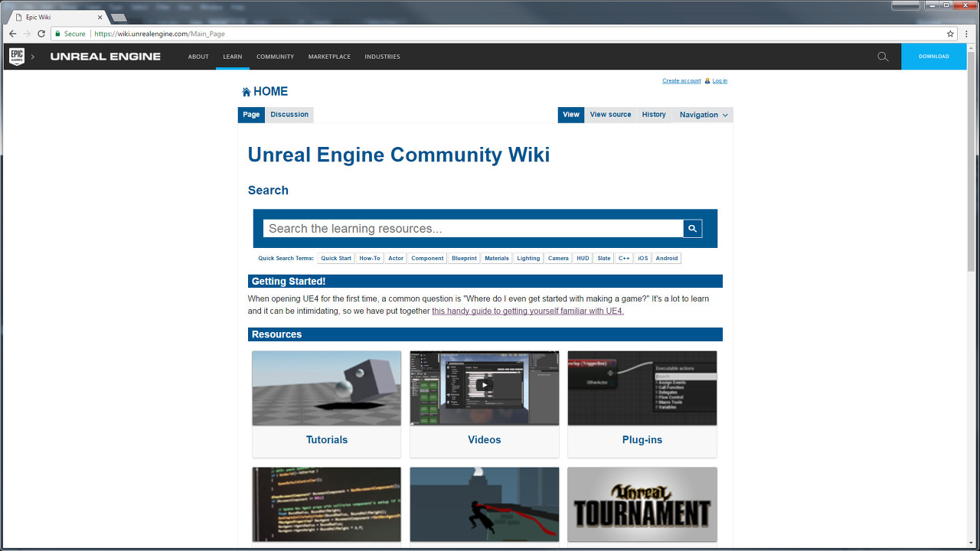Select Quick Start search term

click(x=336, y=258)
